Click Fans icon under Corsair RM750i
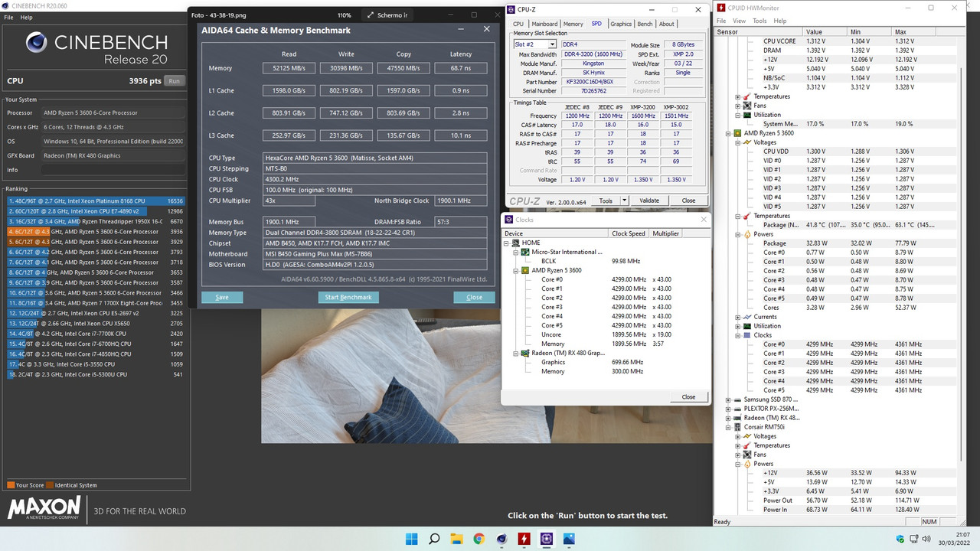 [x=748, y=455]
